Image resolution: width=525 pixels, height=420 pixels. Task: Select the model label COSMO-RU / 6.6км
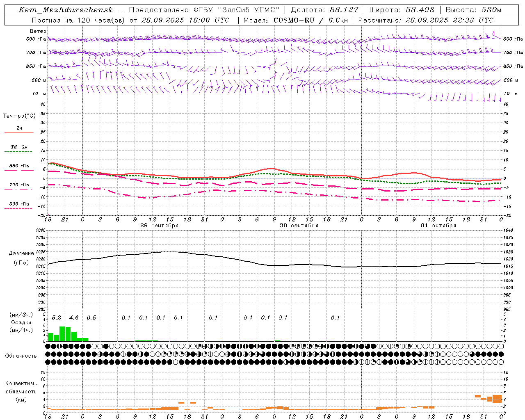pos(311,20)
